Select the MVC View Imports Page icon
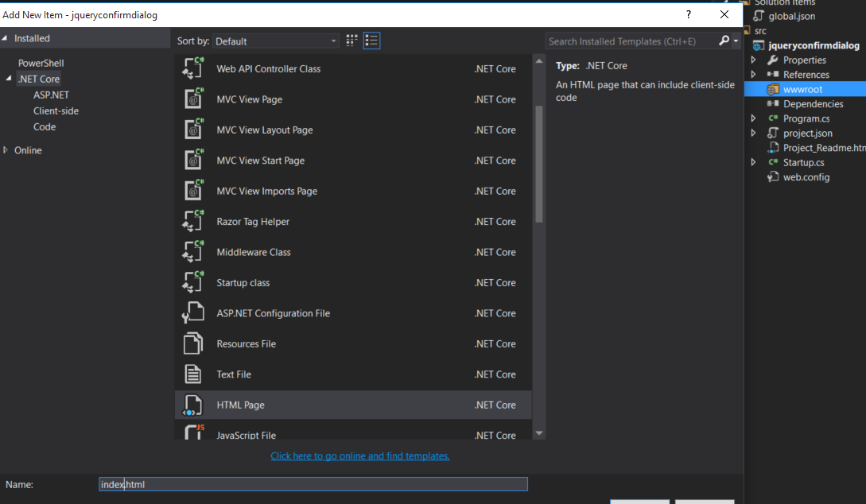This screenshot has width=866, height=504. click(193, 191)
